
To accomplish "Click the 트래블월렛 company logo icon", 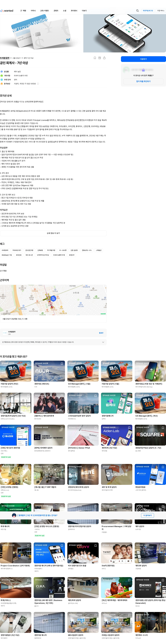I will click(x=5, y=333).
